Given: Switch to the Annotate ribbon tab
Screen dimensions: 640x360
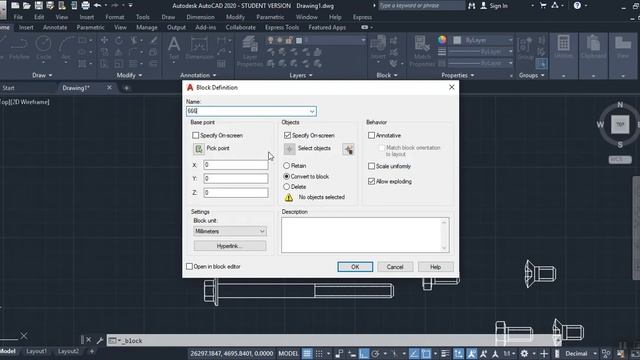Looking at the screenshot, I should point(55,27).
